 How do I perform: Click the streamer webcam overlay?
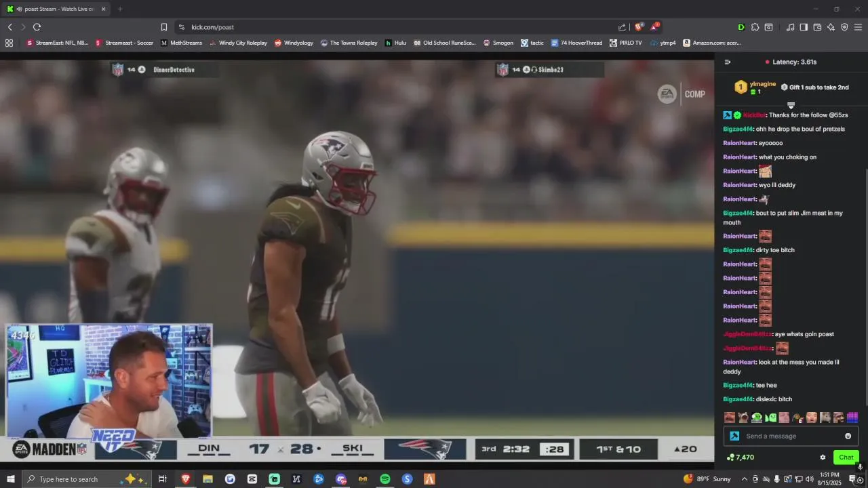[108, 380]
